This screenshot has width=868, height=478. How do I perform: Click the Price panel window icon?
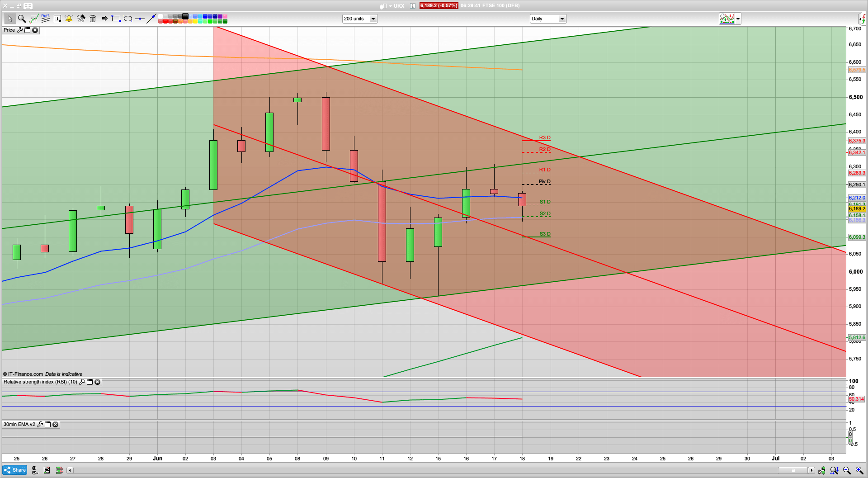pyautogui.click(x=27, y=30)
